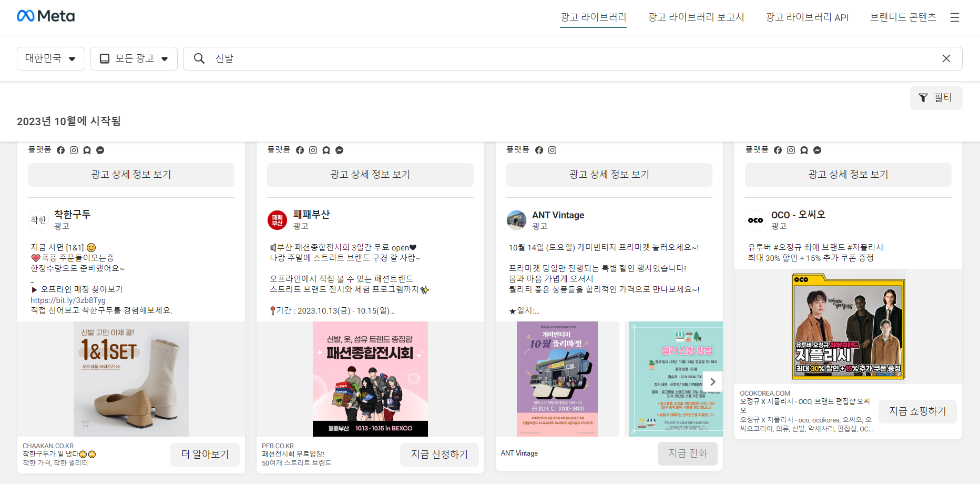Click the Messenger platform icon on 패패부산 card

coord(340,150)
